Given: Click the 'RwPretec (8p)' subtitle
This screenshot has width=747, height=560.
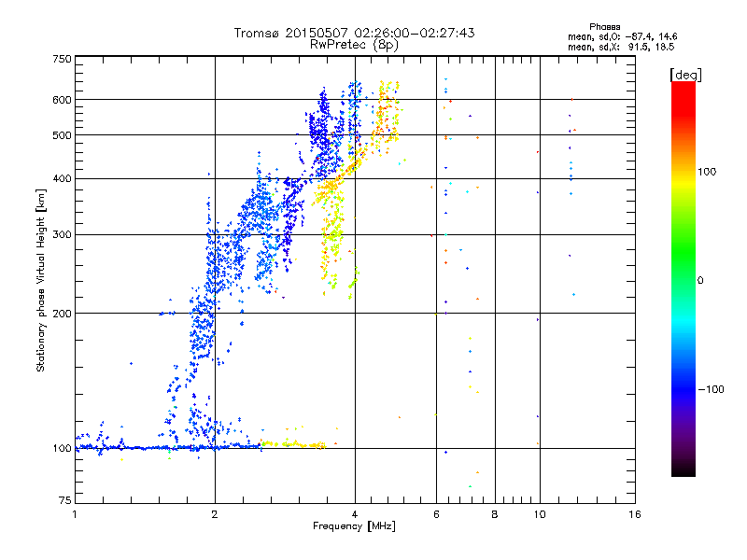Looking at the screenshot, I should (354, 45).
